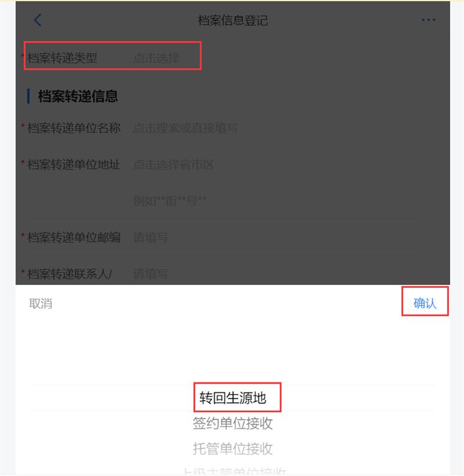This screenshot has width=464, height=476.
Task: Select 转回生源地 option in picker
Action: coord(233,398)
